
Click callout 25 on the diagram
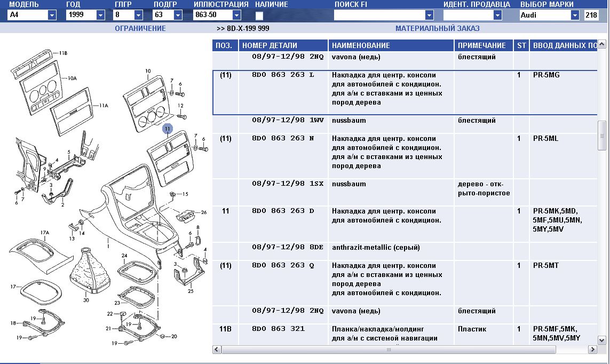(191, 291)
